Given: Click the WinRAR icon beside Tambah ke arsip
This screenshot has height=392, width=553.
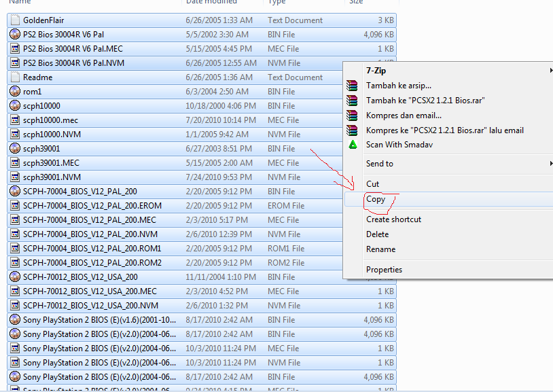Looking at the screenshot, I should tap(352, 86).
